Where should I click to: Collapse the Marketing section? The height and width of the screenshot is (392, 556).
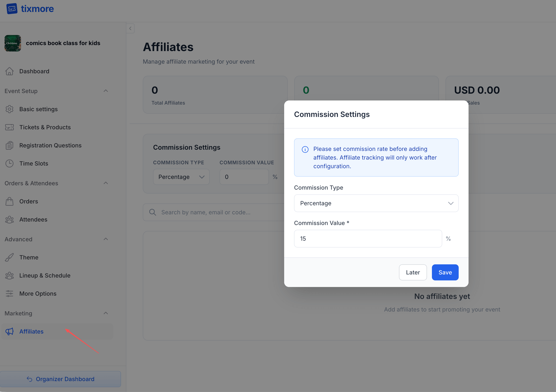tap(106, 313)
